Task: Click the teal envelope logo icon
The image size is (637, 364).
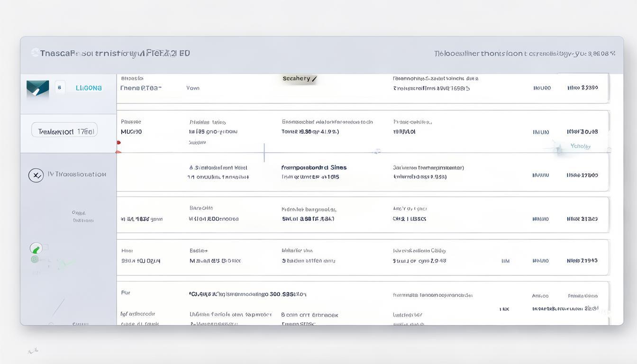Action: (37, 88)
